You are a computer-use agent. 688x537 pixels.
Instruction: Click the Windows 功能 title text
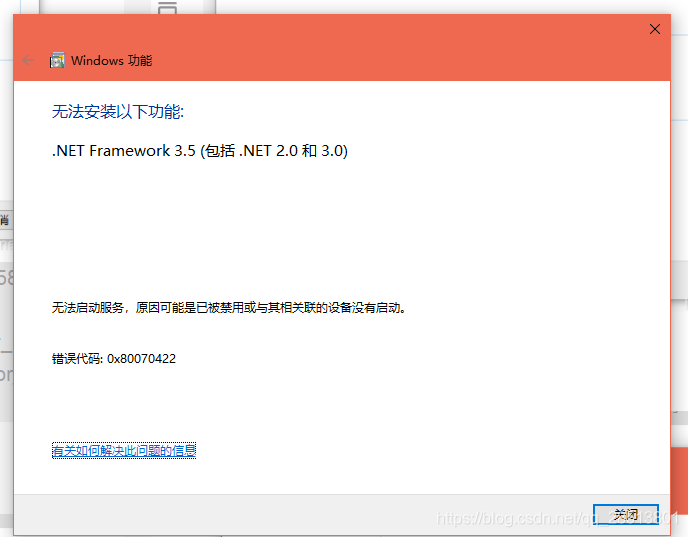coord(111,61)
